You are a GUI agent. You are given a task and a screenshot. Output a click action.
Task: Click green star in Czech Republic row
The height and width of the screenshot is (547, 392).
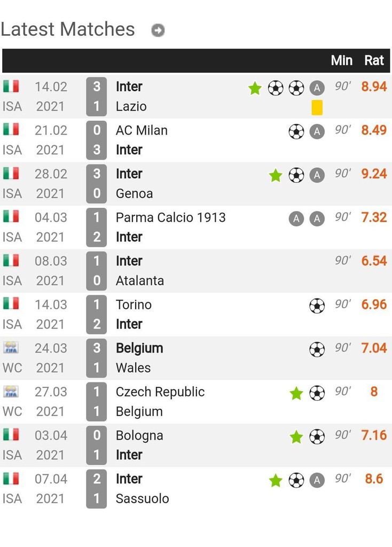296,393
